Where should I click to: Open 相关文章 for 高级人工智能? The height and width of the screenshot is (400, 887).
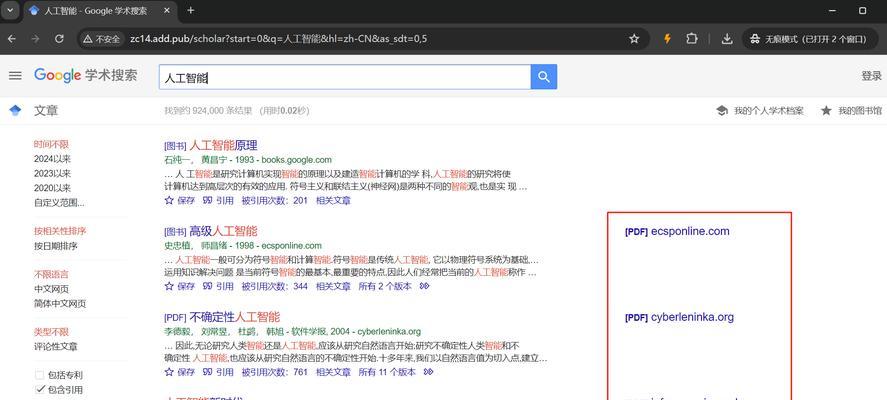pos(333,286)
